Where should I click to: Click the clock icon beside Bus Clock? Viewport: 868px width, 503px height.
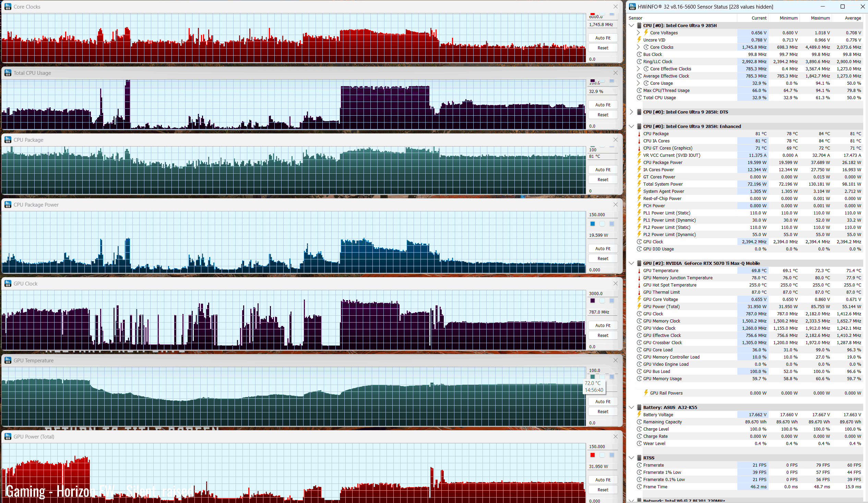coord(639,55)
